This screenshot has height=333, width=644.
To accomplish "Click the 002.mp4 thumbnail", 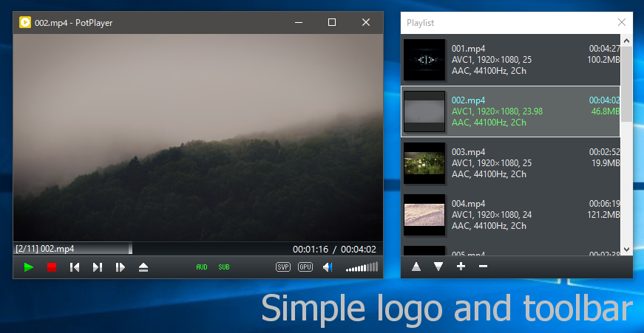I will click(x=424, y=111).
